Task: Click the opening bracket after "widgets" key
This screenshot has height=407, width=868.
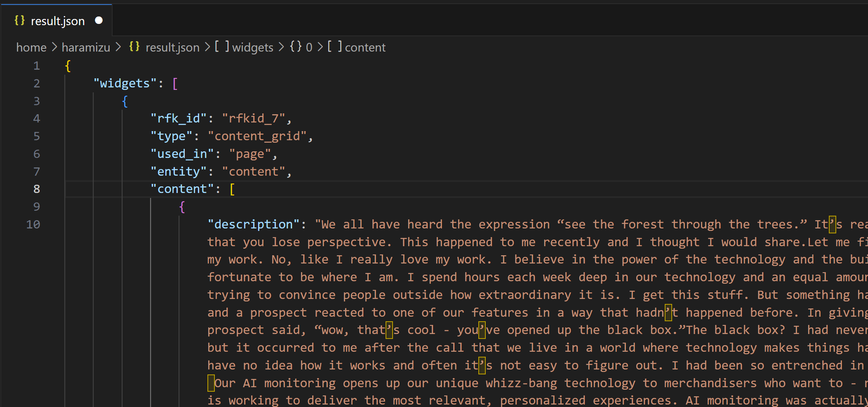Action: click(175, 84)
